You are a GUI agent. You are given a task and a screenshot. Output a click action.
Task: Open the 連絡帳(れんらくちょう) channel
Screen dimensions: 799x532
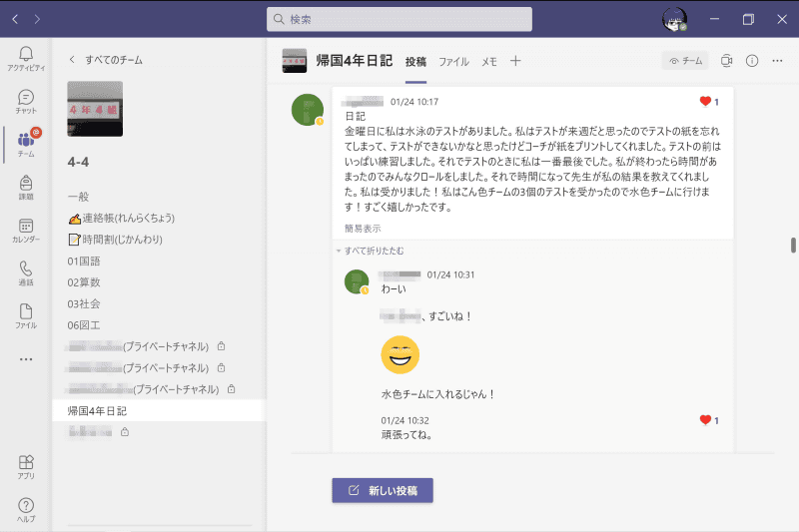click(159, 218)
